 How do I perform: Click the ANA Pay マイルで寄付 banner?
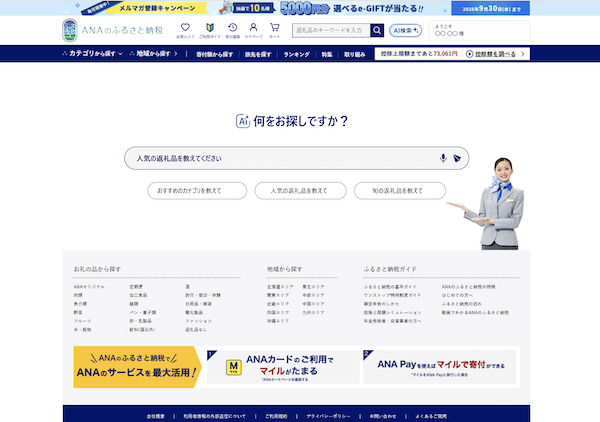(440, 367)
